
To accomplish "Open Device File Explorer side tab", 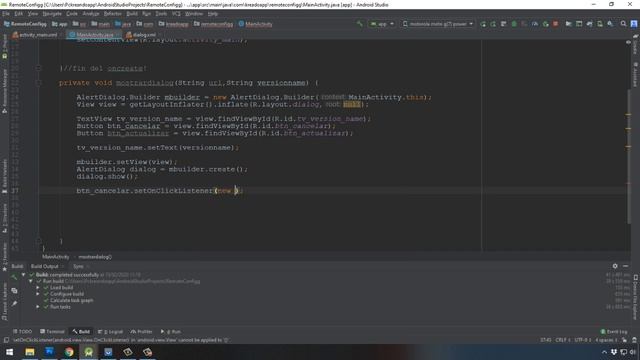I will pyautogui.click(x=636, y=297).
